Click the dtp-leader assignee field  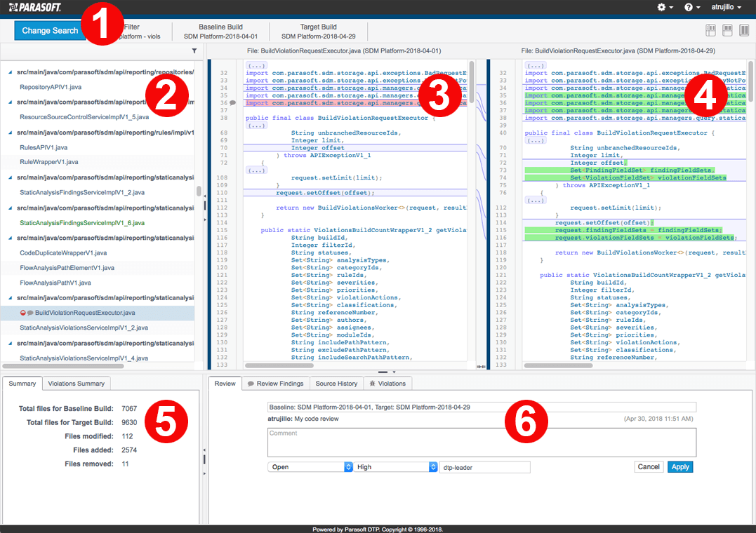pos(485,468)
